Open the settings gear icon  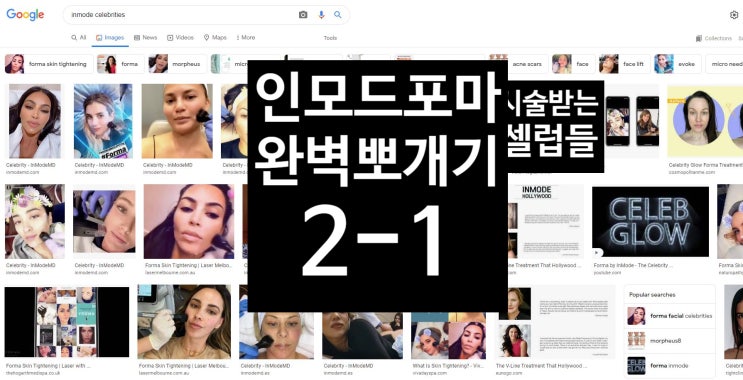point(734,15)
